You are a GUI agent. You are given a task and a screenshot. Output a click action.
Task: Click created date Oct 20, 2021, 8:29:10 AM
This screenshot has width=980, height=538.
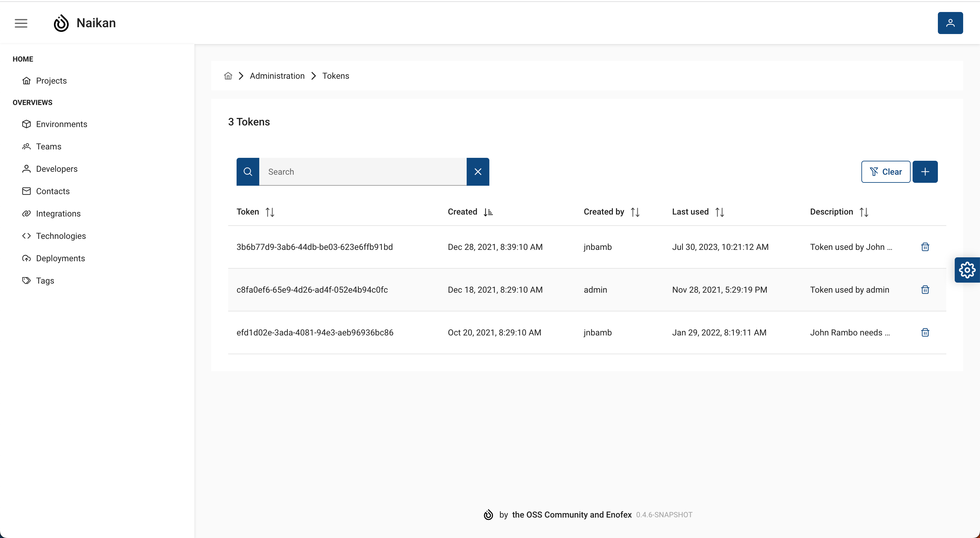click(x=494, y=333)
